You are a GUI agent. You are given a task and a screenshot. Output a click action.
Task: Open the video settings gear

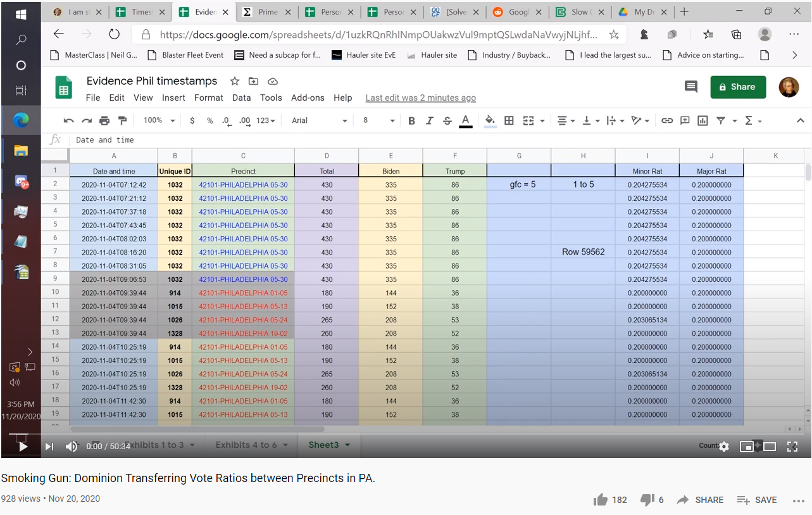724,447
